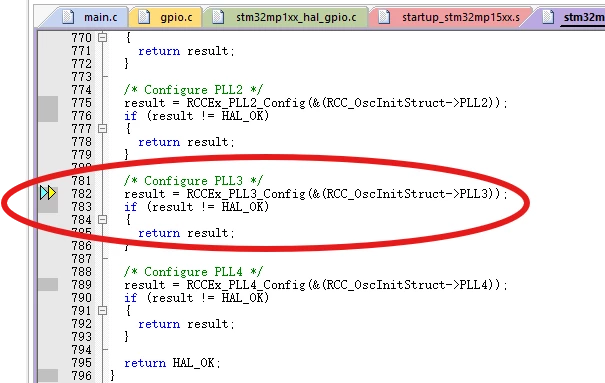
Task: Click line number 796
Action: click(x=81, y=376)
